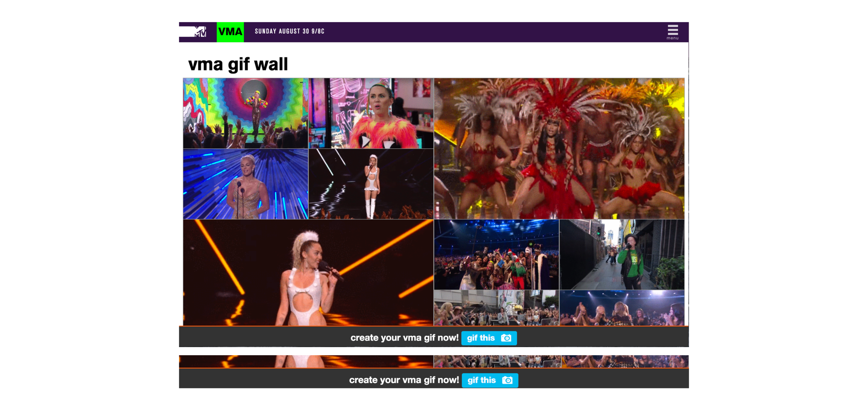This screenshot has height=410, width=868.
Task: Click the lower 'gif this' button
Action: pos(490,380)
